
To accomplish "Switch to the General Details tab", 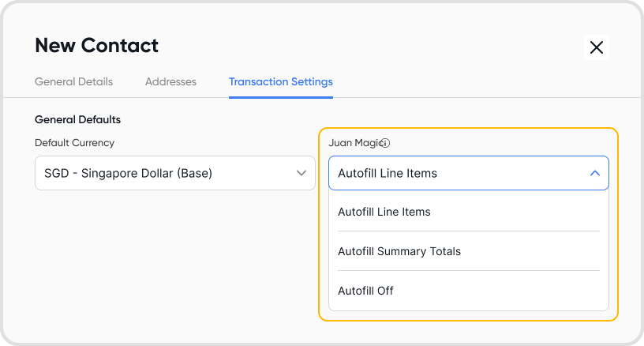I will (73, 81).
